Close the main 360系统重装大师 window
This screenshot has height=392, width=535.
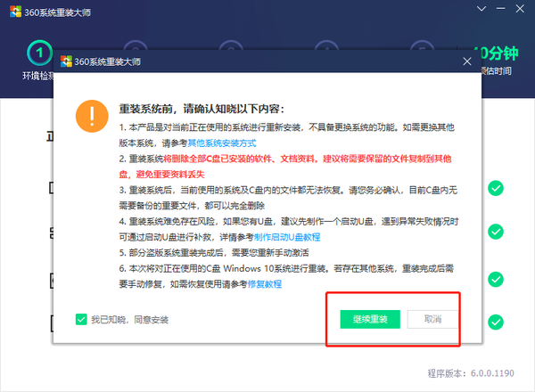520,9
